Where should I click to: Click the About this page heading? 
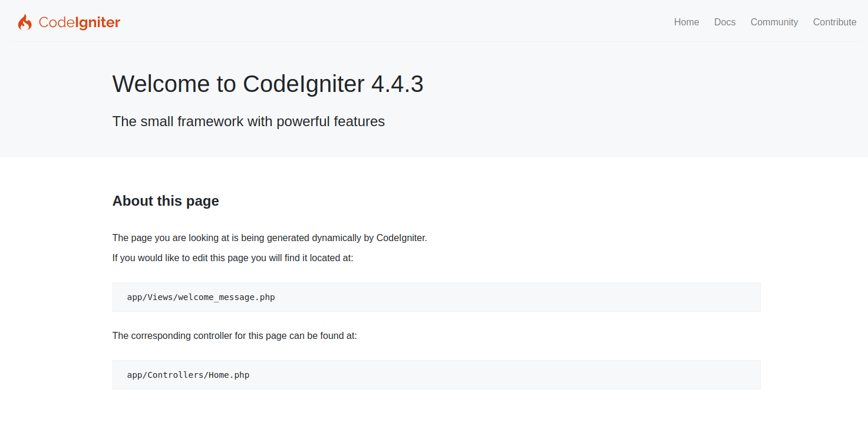166,201
